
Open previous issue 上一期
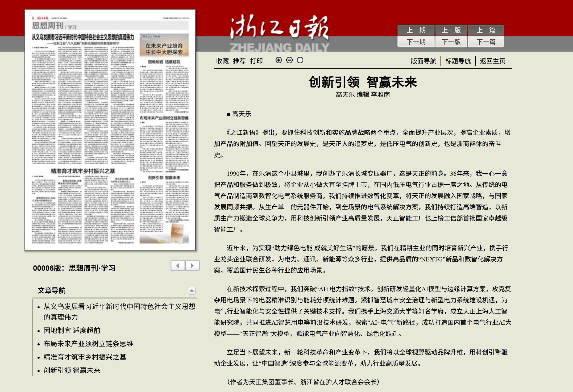[416, 30]
